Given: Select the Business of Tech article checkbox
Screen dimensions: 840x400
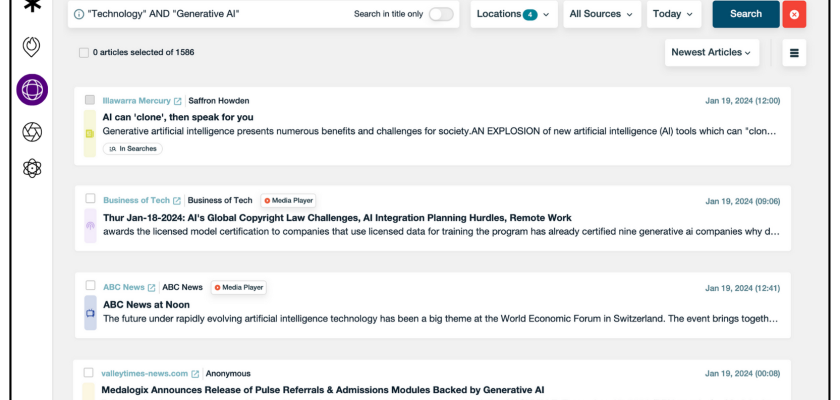Looking at the screenshot, I should [90, 200].
